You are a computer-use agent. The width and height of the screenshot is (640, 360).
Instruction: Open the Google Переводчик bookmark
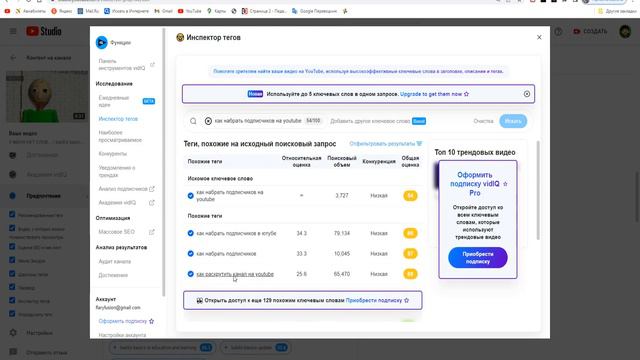click(x=314, y=11)
